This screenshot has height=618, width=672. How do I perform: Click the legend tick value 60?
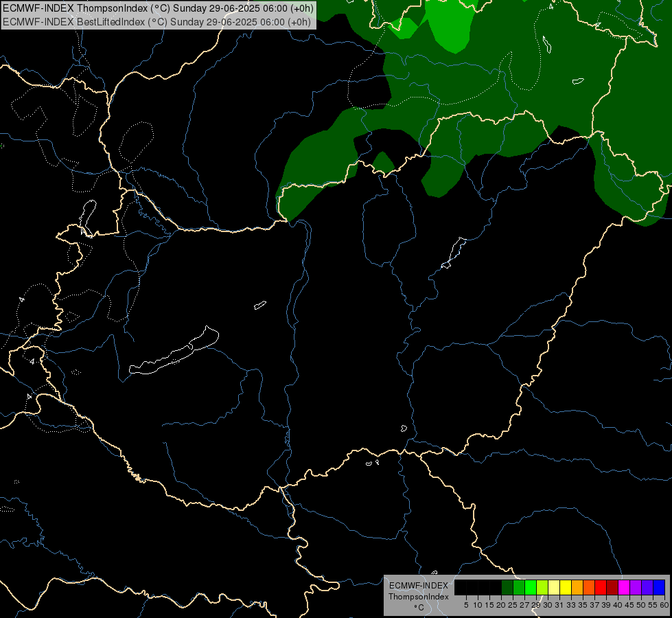click(664, 605)
